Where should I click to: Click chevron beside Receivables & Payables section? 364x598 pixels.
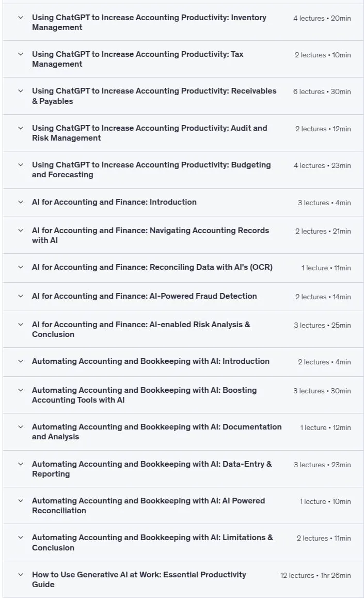tap(21, 91)
